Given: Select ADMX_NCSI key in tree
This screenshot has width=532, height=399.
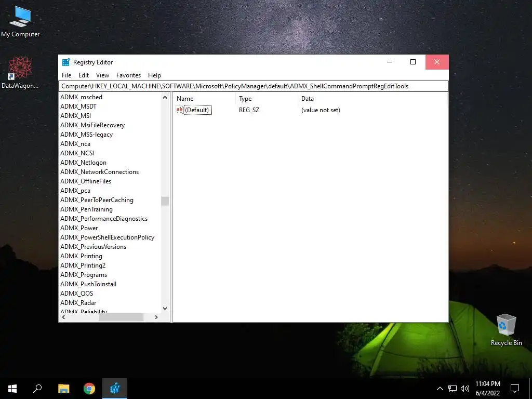Looking at the screenshot, I should coord(77,153).
